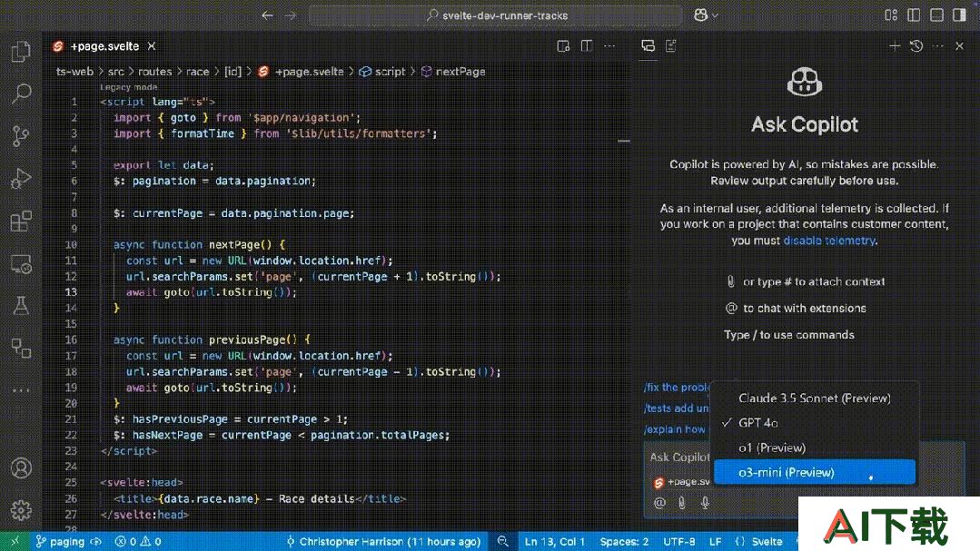Toggle the secondary side bar
The image size is (980, 551).
click(959, 15)
